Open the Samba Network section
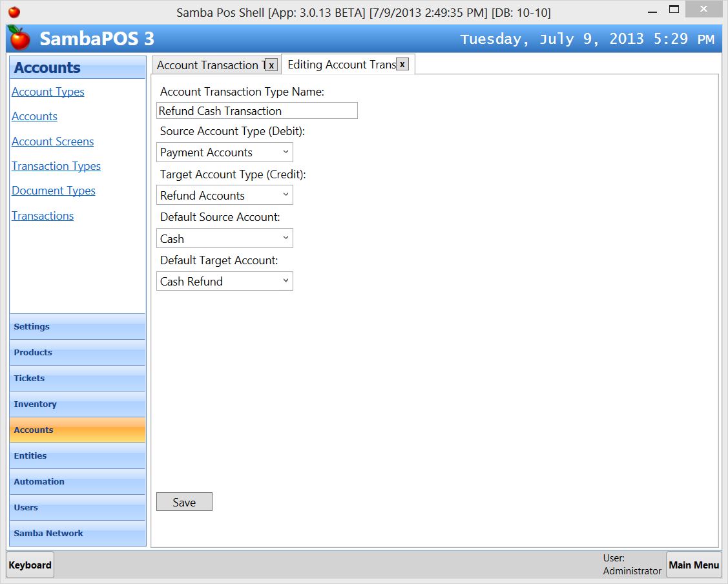 [78, 534]
